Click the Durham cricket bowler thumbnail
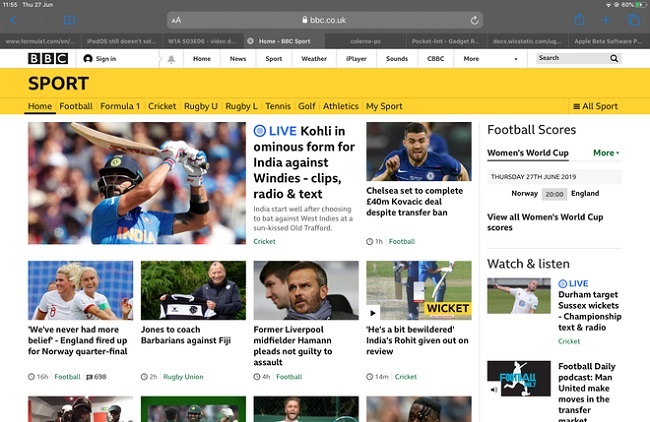Screen dimensions: 650x422 pyautogui.click(x=519, y=296)
